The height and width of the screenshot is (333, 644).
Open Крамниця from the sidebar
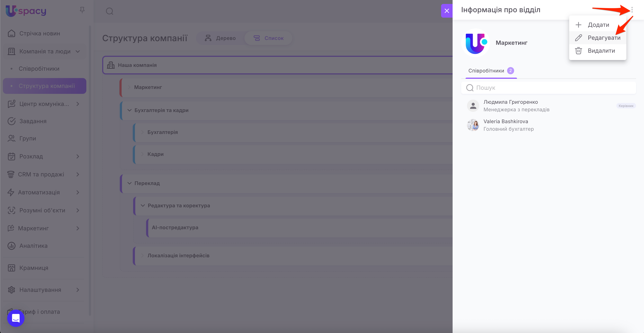[34, 268]
